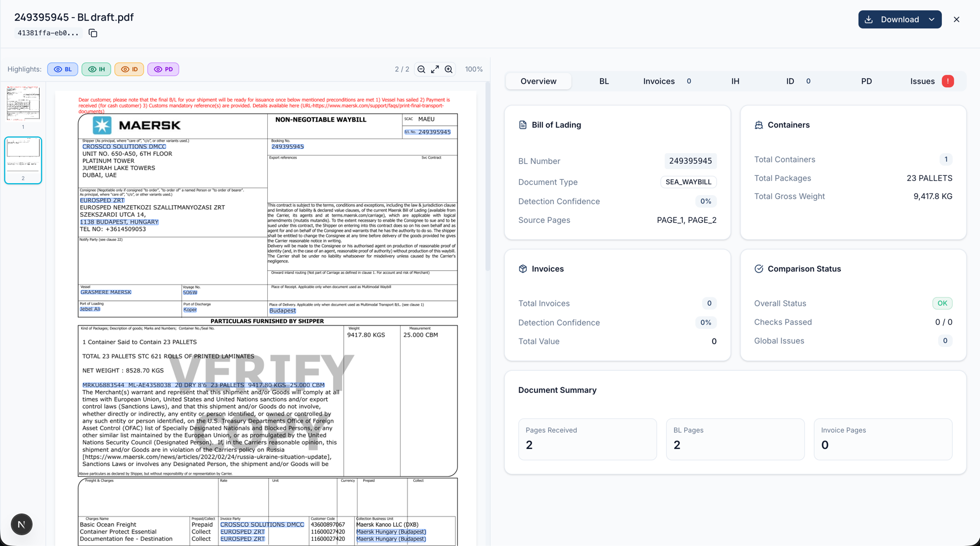This screenshot has width=980, height=546.
Task: Switch to the PD tab
Action: (867, 81)
